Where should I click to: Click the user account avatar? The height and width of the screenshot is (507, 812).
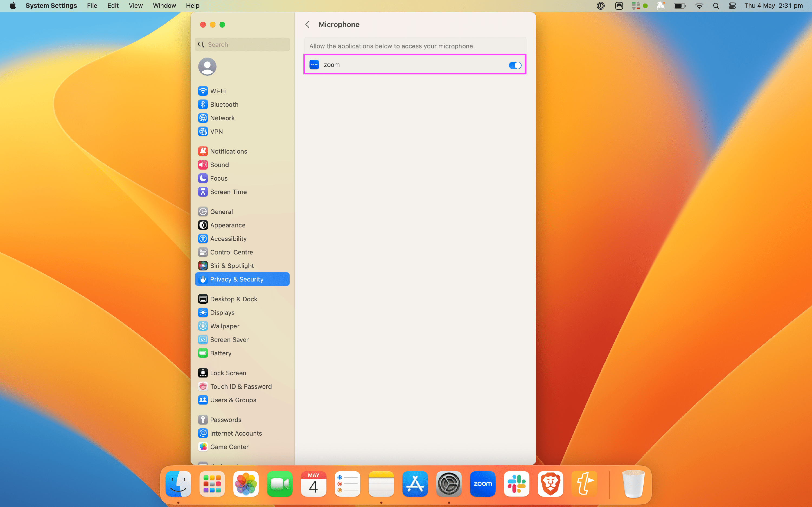207,67
